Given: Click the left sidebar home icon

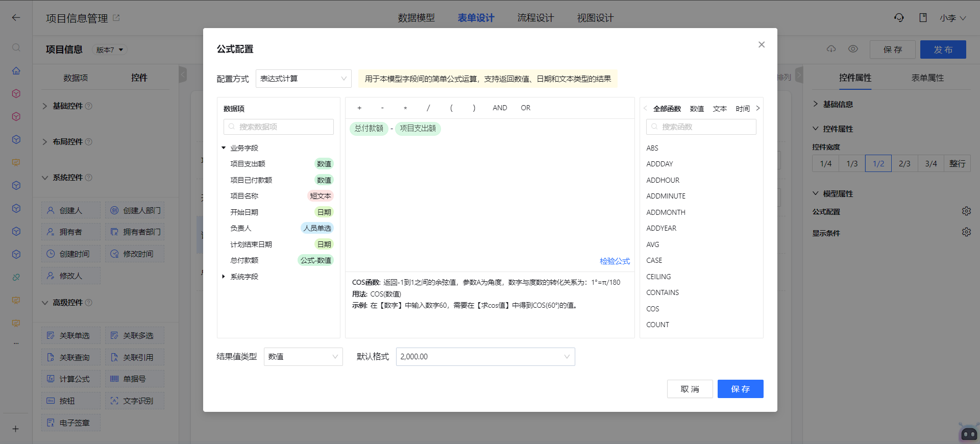Looking at the screenshot, I should (16, 70).
